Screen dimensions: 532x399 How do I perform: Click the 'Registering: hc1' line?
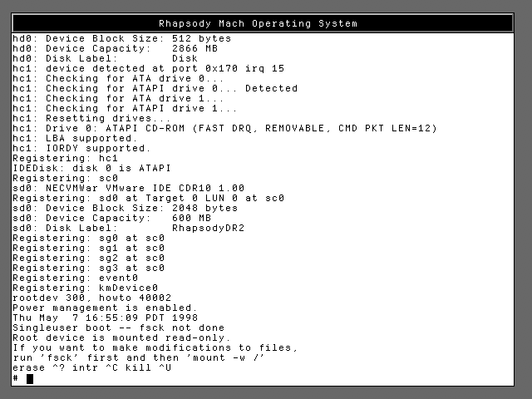click(x=65, y=159)
